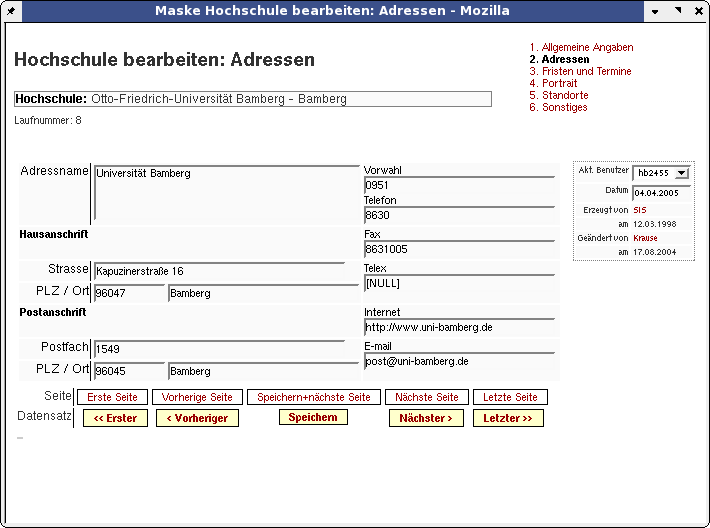Image resolution: width=710 pixels, height=528 pixels.
Task: Click the Geändert von user Krause
Action: pos(645,238)
